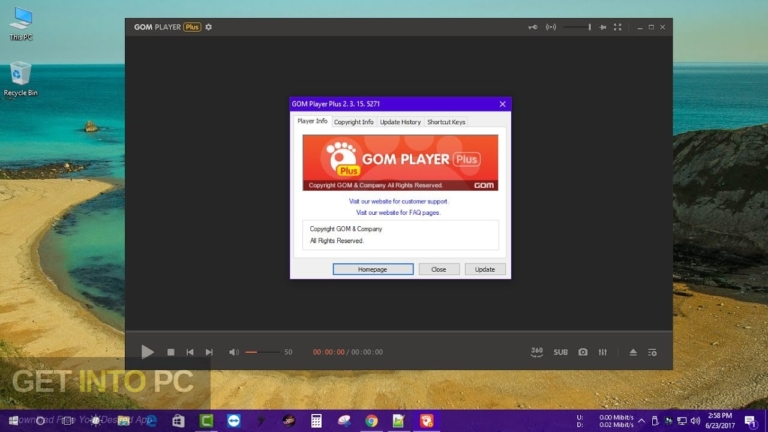Image resolution: width=768 pixels, height=432 pixels.
Task: Select the Player Info tab
Action: [x=312, y=121]
